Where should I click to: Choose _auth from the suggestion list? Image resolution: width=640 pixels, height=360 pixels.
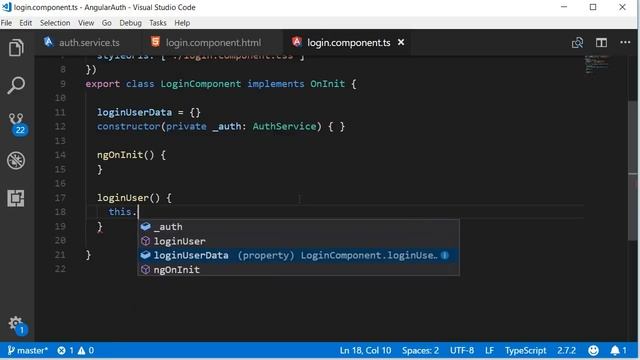point(299,227)
